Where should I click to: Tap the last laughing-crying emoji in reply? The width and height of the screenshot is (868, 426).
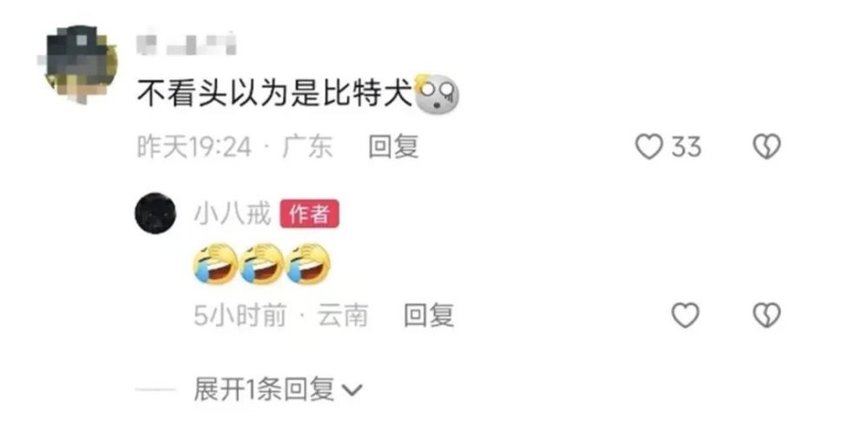308,264
